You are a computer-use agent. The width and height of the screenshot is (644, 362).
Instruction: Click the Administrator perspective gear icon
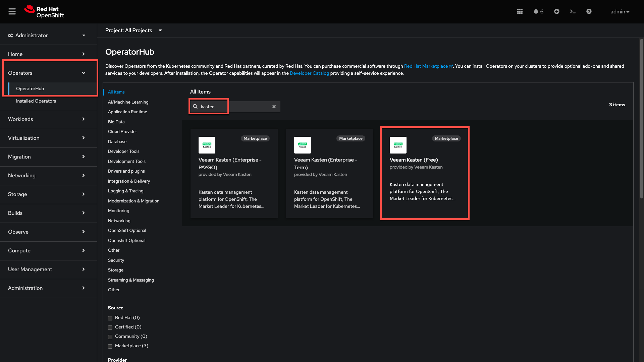[x=10, y=36]
